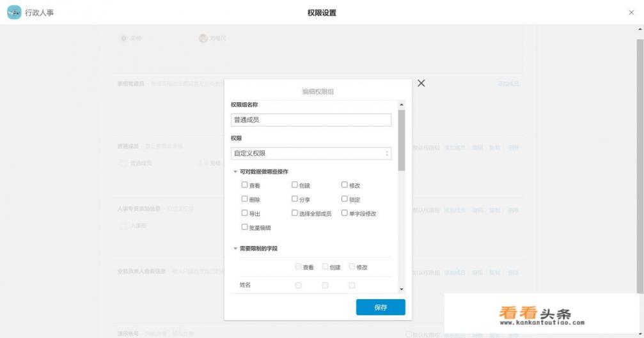The image size is (644, 338).
Task: Click the 权限组名称 input field
Action: (x=311, y=119)
